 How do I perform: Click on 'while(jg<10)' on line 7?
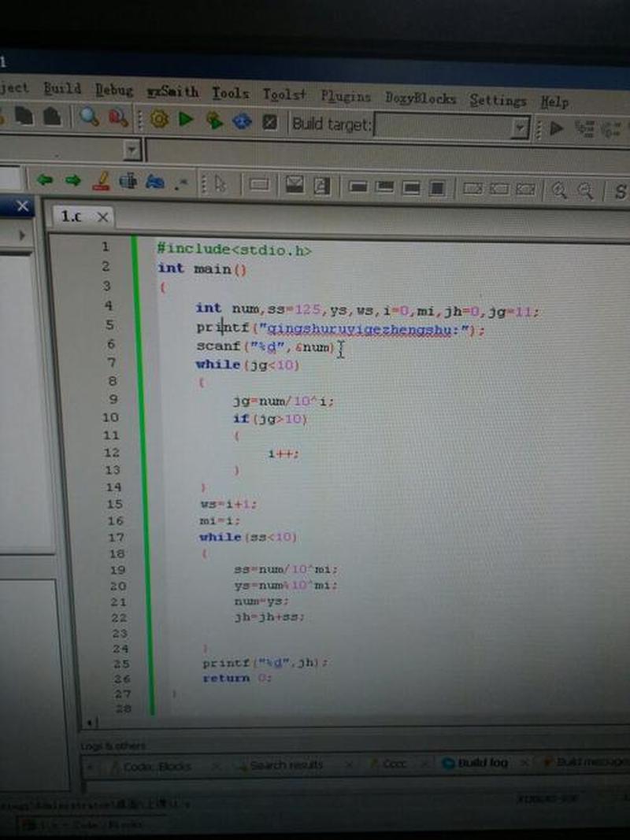[x=247, y=364]
